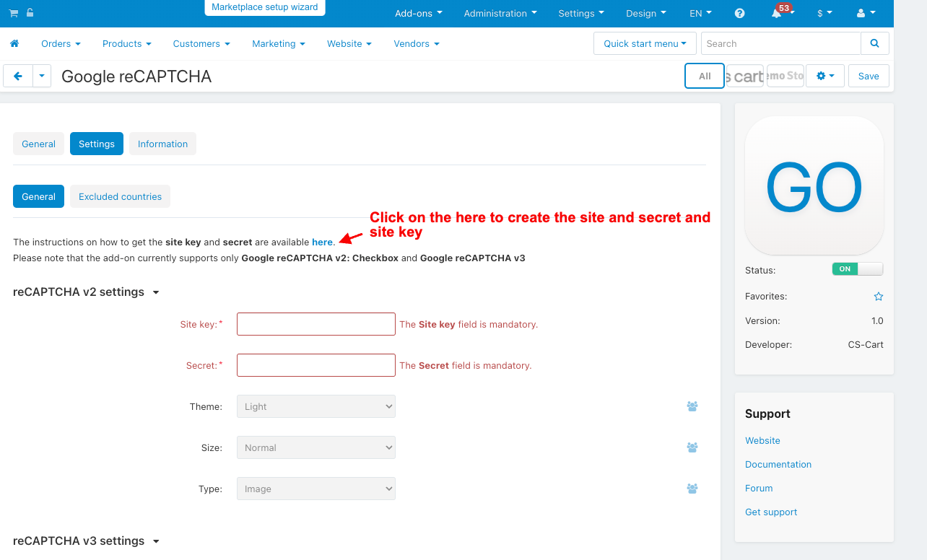Viewport: 927px width, 560px height.
Task: Open the gear settings dropdown near Save
Action: [x=825, y=76]
